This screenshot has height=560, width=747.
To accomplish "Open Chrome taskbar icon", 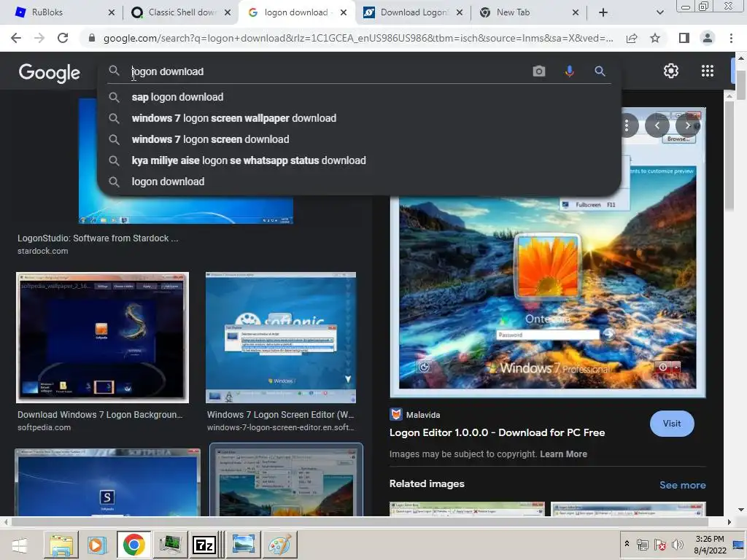I will coord(134,545).
